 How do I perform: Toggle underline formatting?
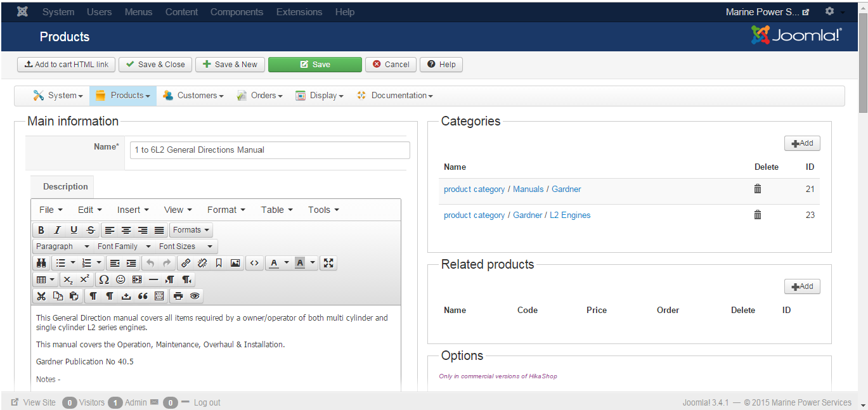[x=74, y=230]
